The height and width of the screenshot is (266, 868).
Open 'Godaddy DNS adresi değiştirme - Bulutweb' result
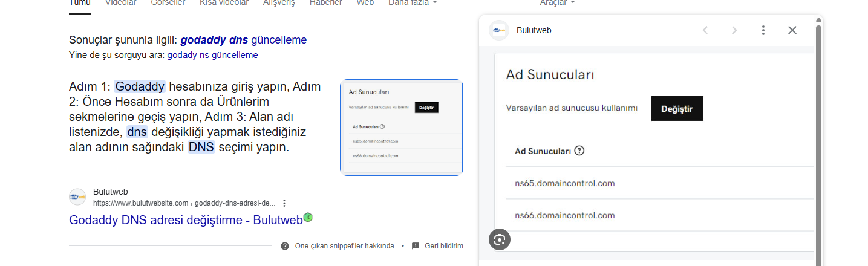pos(186,220)
